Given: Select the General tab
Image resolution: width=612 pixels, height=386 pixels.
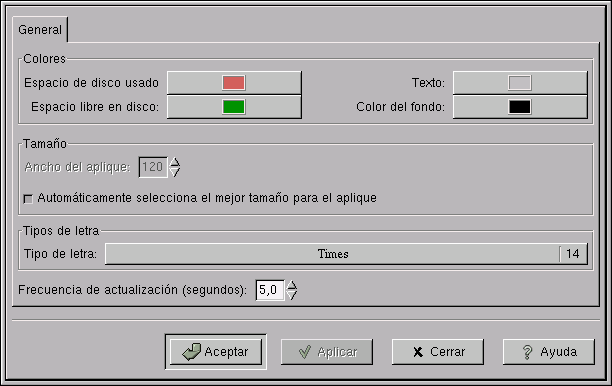Looking at the screenshot, I should click(40, 30).
